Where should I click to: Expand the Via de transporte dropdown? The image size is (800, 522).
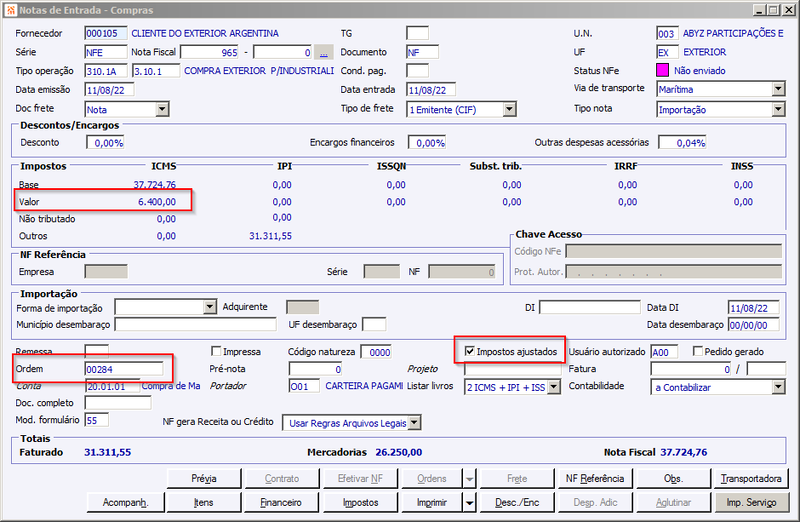(778, 89)
